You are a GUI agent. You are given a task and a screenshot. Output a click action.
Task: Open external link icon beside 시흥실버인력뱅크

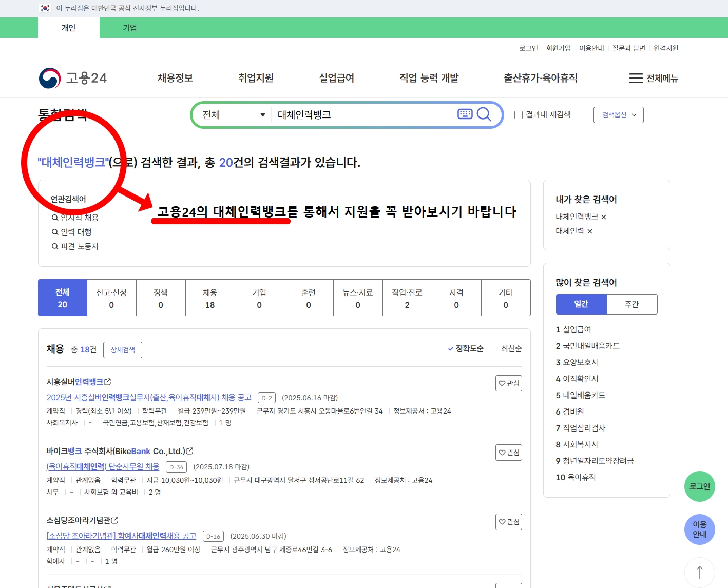(107, 382)
